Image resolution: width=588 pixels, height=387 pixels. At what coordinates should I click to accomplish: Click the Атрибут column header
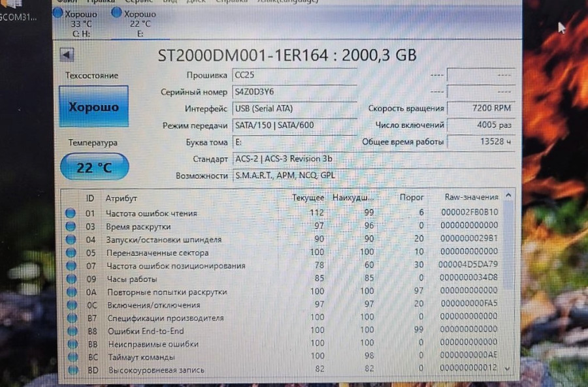pyautogui.click(x=121, y=198)
